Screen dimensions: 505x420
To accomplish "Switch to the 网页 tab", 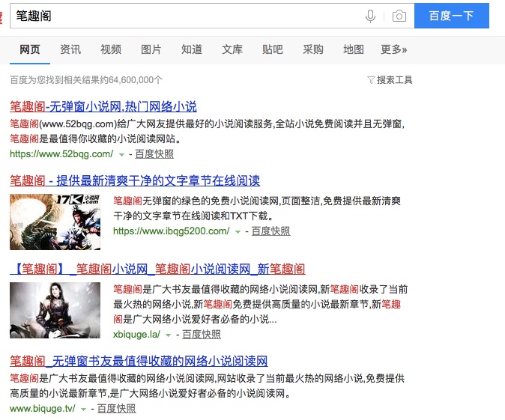I will (x=30, y=49).
